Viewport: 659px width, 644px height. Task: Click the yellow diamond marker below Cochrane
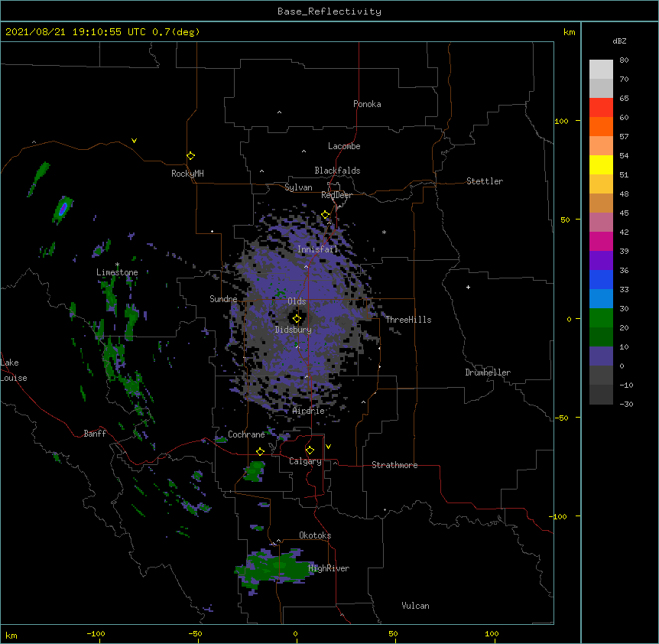click(x=260, y=451)
